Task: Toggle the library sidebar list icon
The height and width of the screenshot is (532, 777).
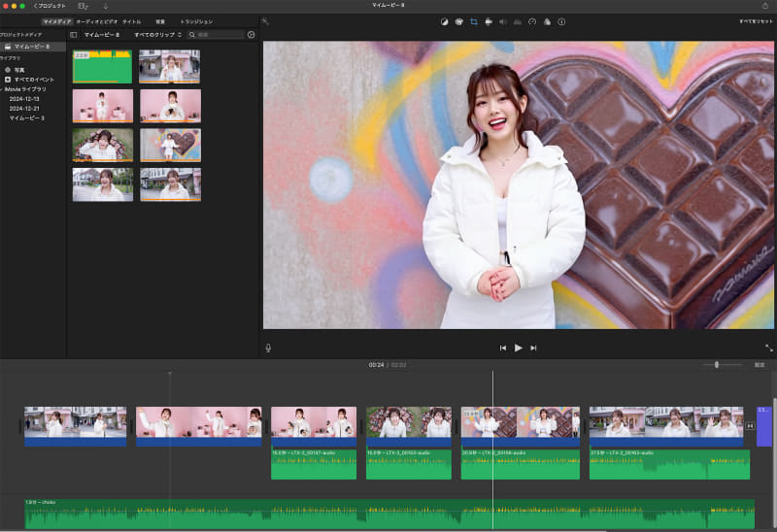Action: [74, 35]
